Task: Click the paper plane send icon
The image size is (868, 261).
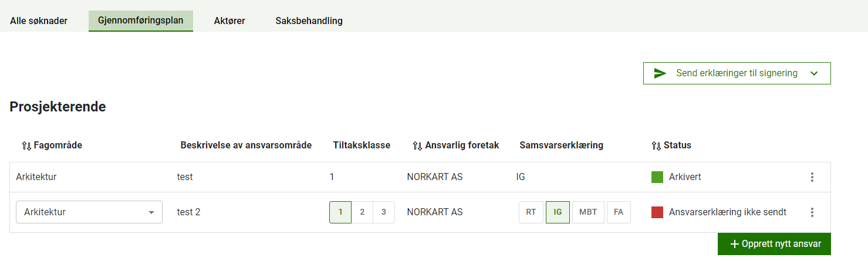Action: click(x=660, y=73)
